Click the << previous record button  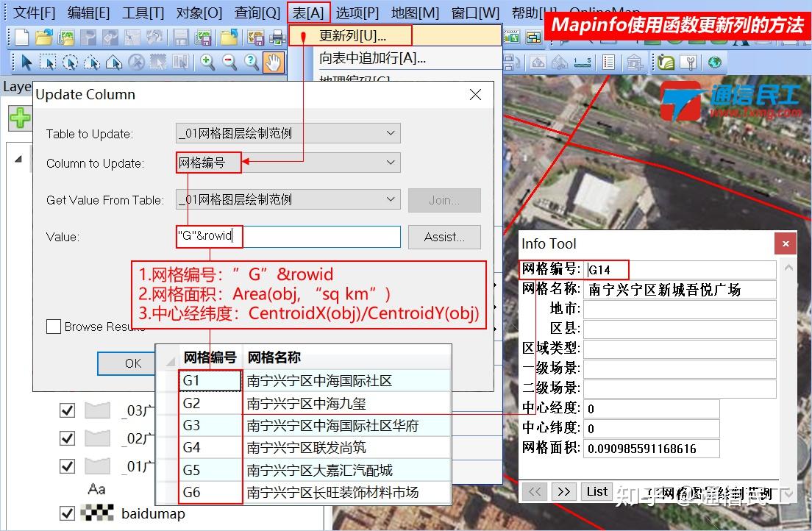click(535, 491)
